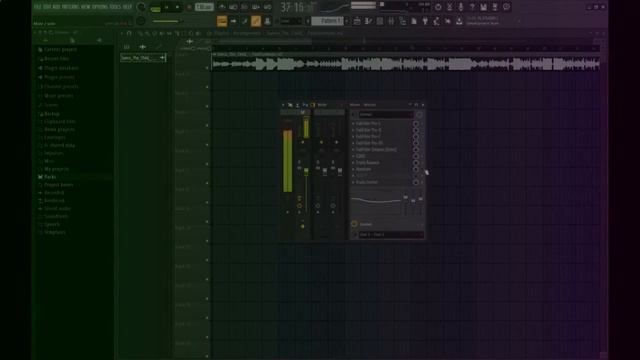Click the piano roll view icon
The width and height of the screenshot is (640, 360).
(233, 21)
